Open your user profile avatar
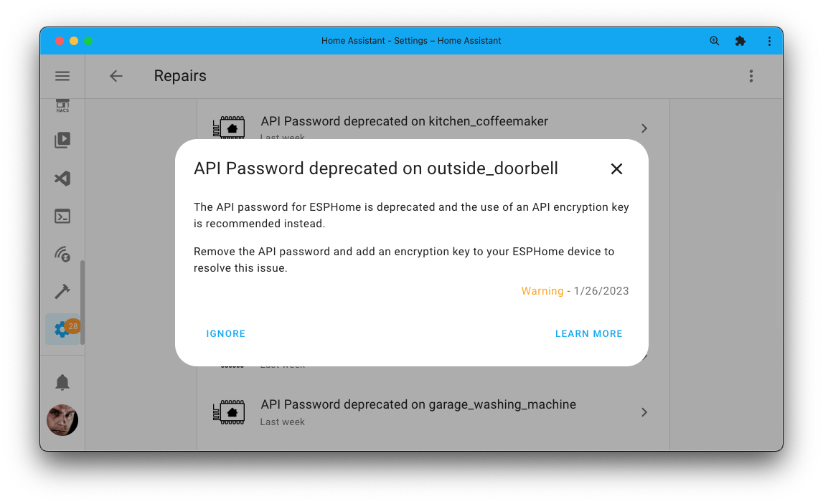823x504 pixels. [62, 420]
